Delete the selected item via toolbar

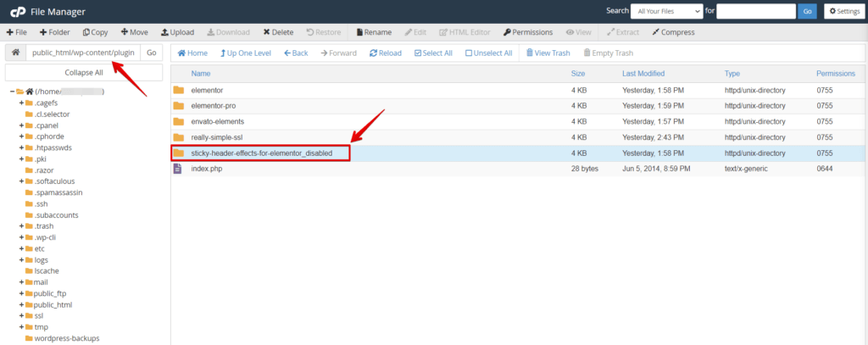coord(278,32)
